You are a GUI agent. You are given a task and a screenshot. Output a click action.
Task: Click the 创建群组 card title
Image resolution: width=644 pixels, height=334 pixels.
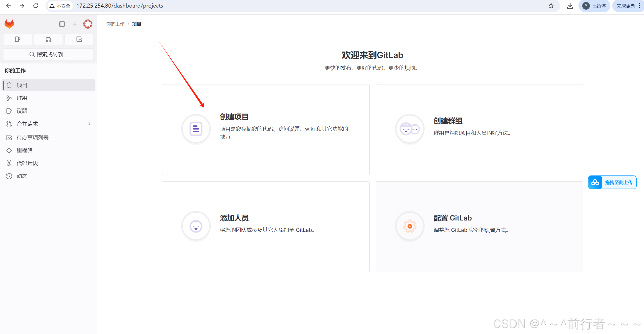[x=448, y=121]
